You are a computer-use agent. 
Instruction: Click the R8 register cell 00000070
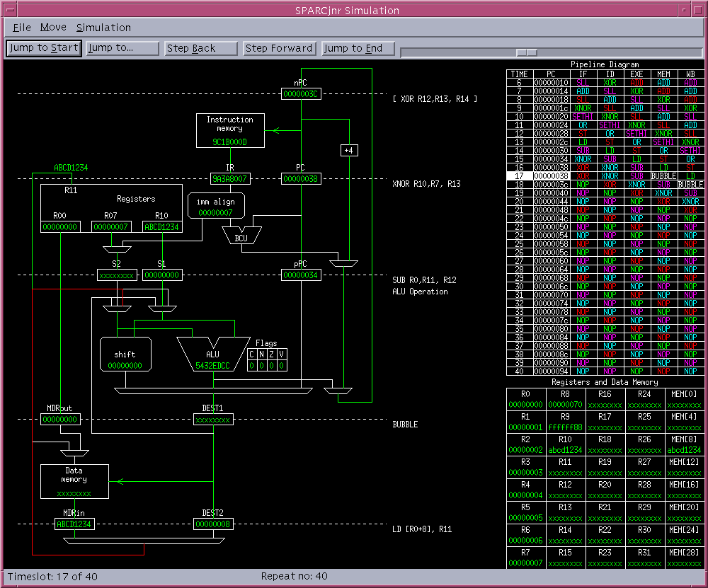pyautogui.click(x=565, y=399)
